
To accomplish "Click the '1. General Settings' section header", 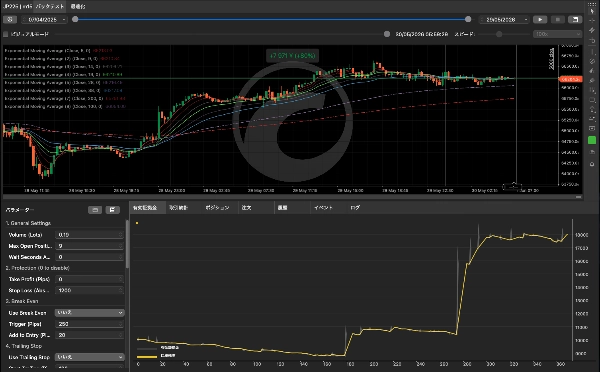I will point(28,223).
